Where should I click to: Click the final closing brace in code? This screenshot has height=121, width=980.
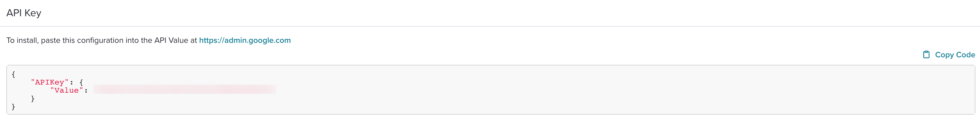coord(13,107)
